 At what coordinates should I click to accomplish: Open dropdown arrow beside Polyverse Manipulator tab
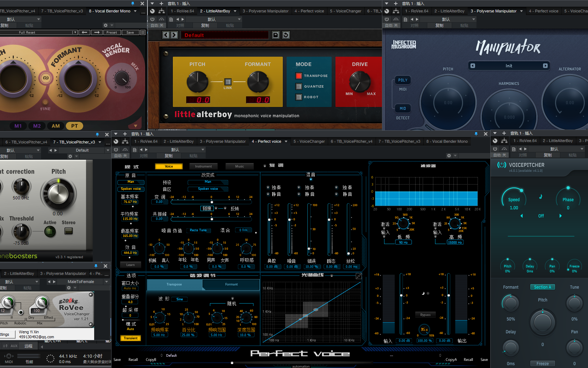coord(521,11)
